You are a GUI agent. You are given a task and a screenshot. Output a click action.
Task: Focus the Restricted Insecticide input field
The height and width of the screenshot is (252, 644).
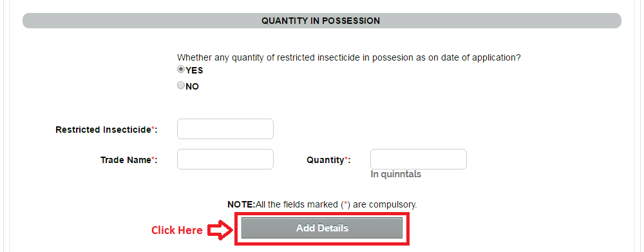point(225,129)
